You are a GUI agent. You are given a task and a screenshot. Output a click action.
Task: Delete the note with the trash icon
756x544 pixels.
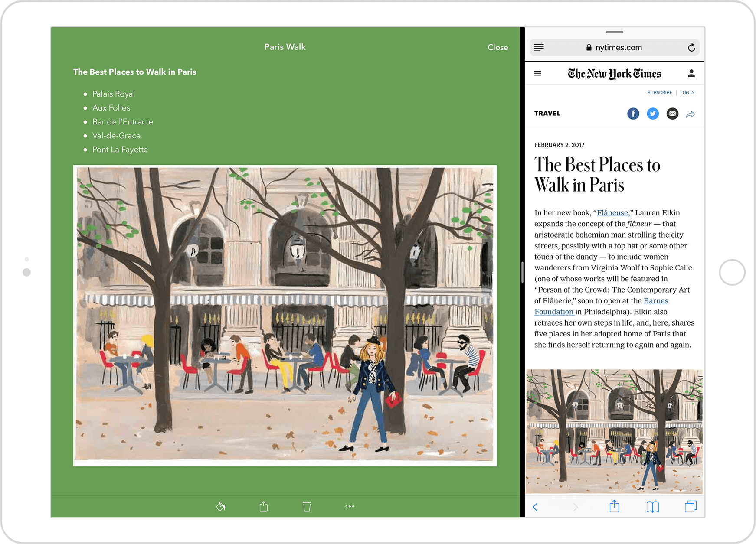pyautogui.click(x=307, y=506)
